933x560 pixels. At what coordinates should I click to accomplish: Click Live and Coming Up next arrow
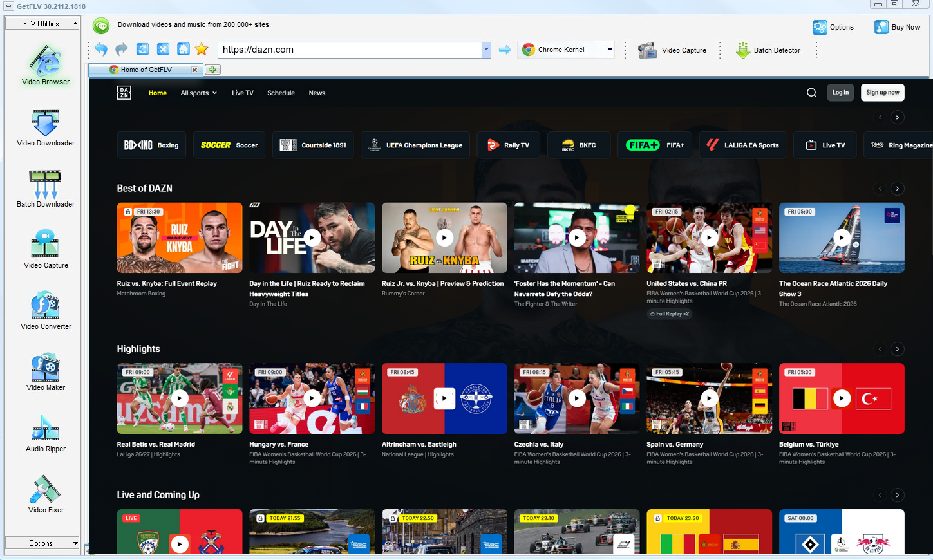(897, 495)
